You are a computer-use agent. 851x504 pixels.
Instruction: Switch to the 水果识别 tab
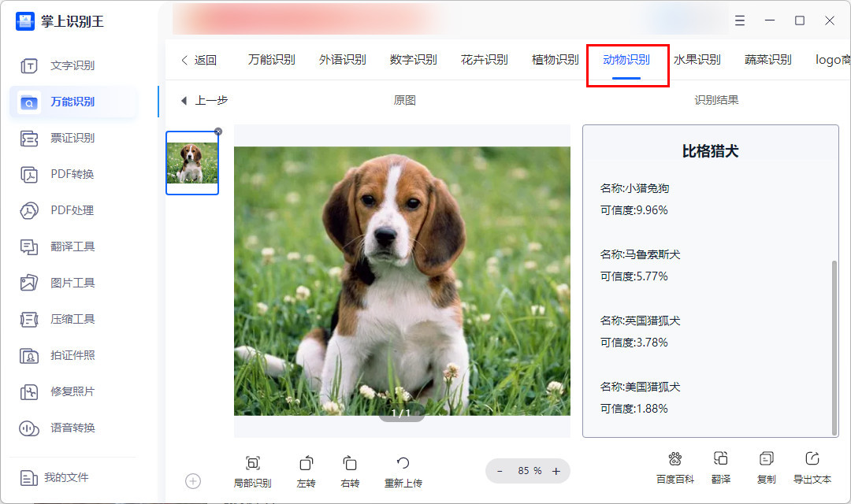(699, 58)
